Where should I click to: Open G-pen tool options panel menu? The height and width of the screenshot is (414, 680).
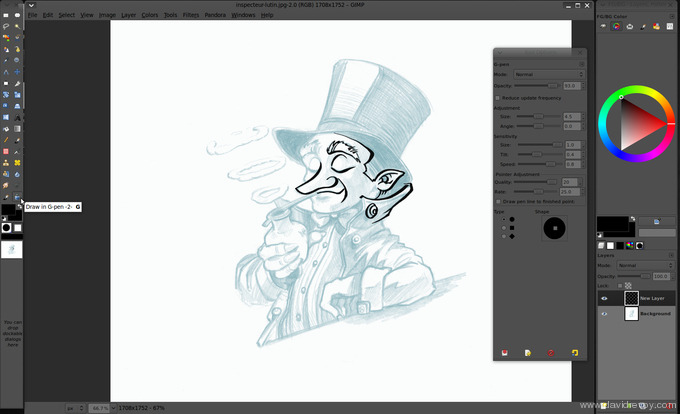[x=582, y=64]
